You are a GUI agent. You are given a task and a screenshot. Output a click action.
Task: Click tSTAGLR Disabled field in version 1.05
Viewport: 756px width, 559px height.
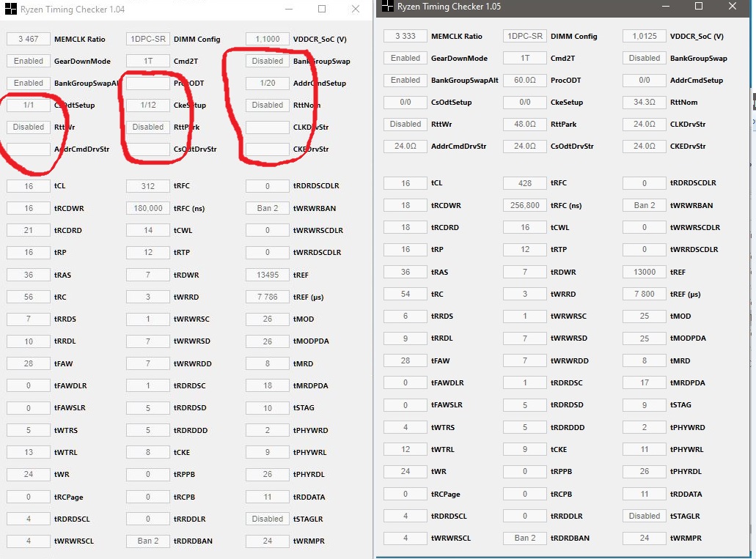point(645,516)
